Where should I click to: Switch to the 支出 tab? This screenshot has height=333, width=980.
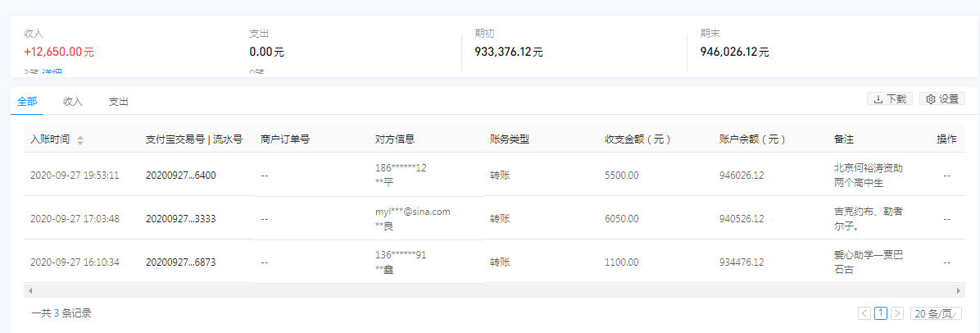click(119, 102)
